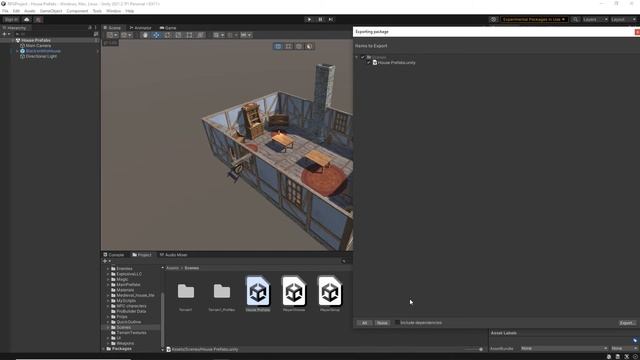Click the undo history icon in top bar
The height and width of the screenshot is (360, 640).
click(493, 19)
